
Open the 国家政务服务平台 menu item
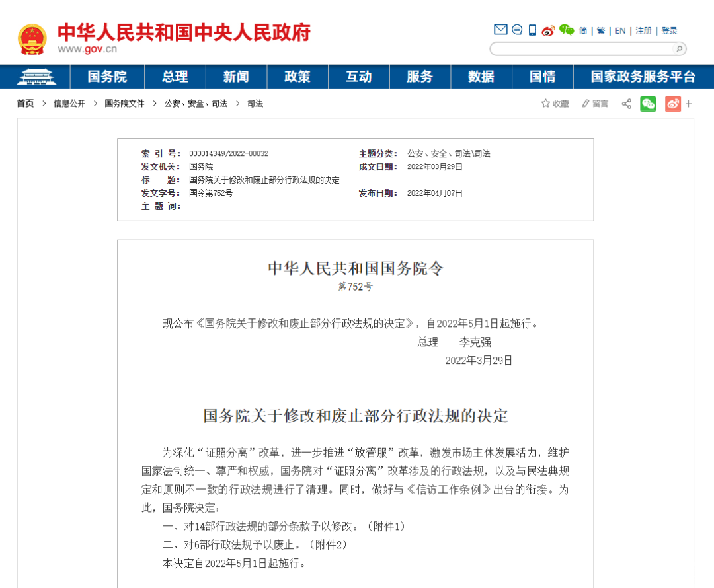(643, 77)
